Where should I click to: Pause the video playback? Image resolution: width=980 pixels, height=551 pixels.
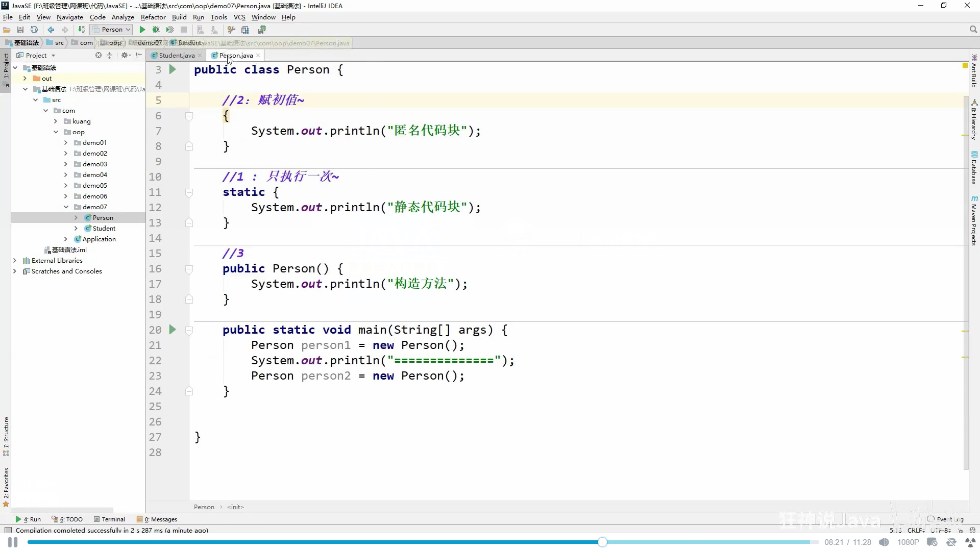(x=13, y=542)
